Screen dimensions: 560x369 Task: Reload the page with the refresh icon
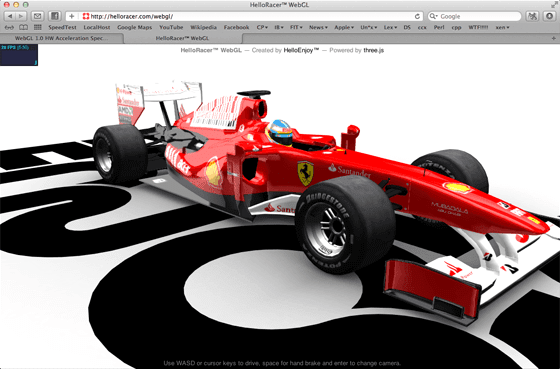(417, 16)
